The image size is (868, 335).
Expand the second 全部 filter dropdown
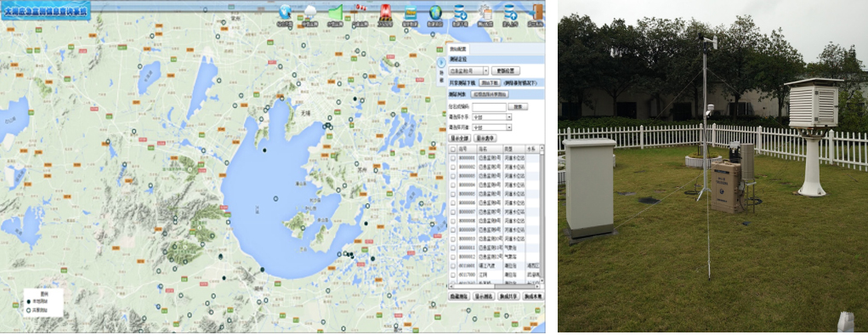tap(491, 128)
